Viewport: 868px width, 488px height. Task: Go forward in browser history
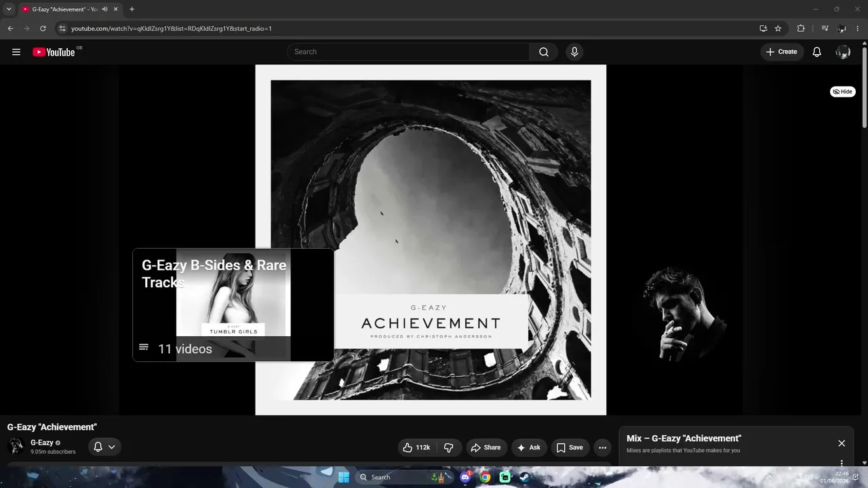click(26, 28)
